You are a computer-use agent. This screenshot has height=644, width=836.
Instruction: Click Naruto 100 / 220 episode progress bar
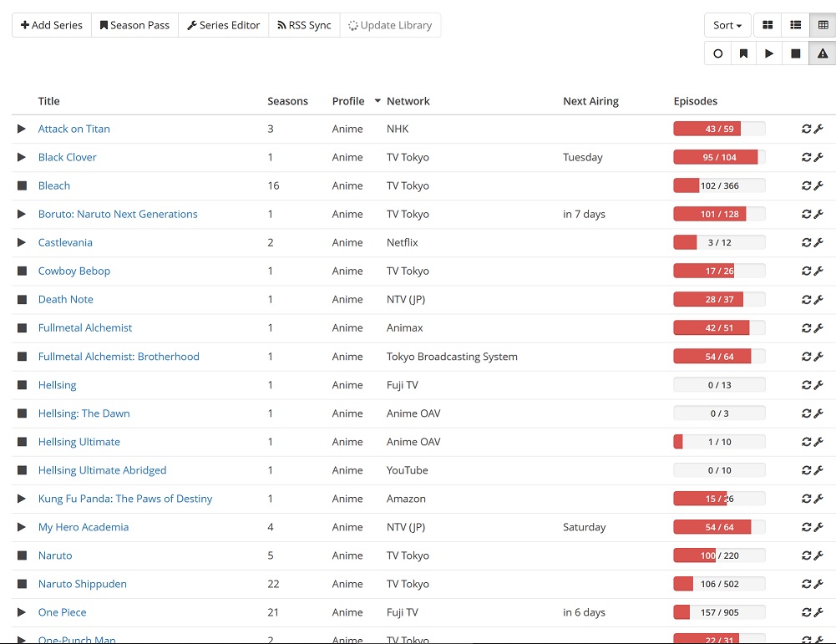(x=719, y=555)
